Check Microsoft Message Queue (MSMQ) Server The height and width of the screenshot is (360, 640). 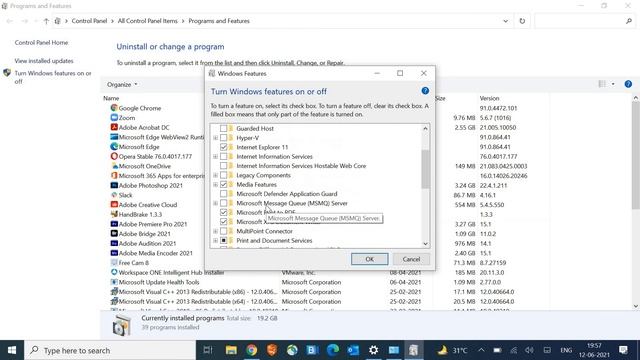coord(223,203)
